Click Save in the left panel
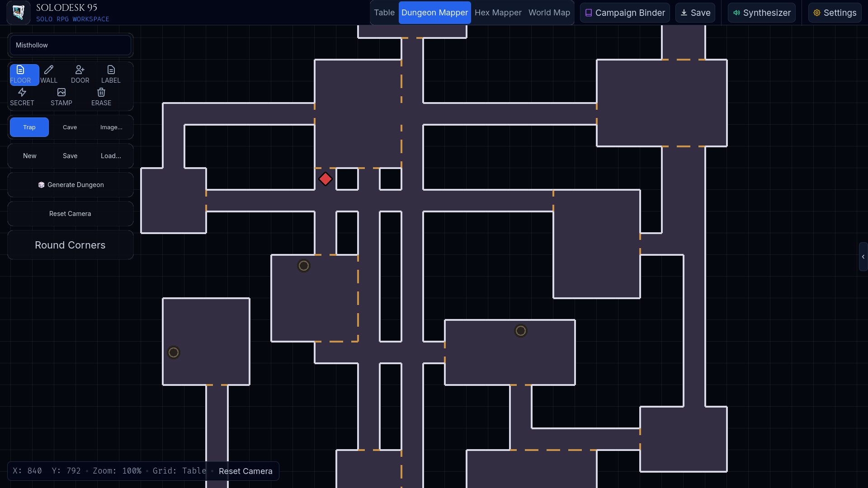868x488 pixels. point(70,156)
